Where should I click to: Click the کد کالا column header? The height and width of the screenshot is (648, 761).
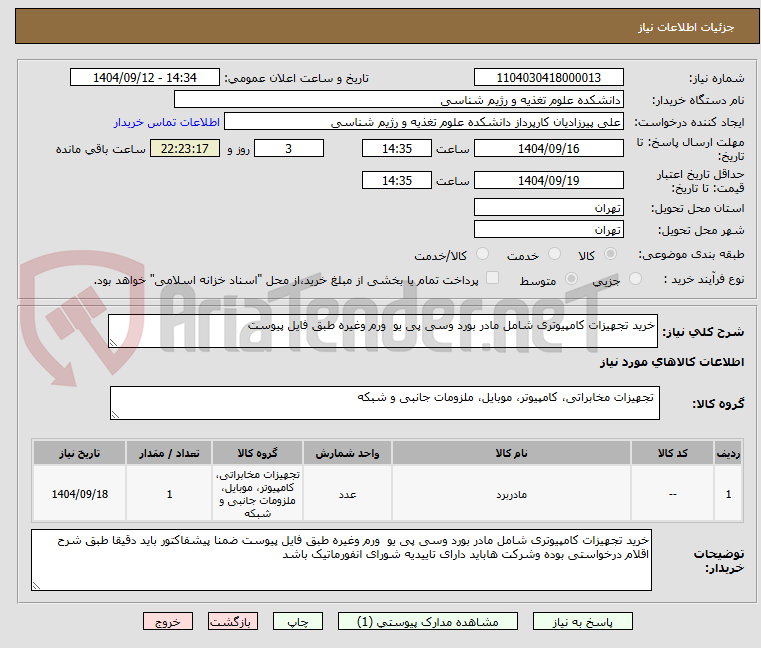pos(672,453)
